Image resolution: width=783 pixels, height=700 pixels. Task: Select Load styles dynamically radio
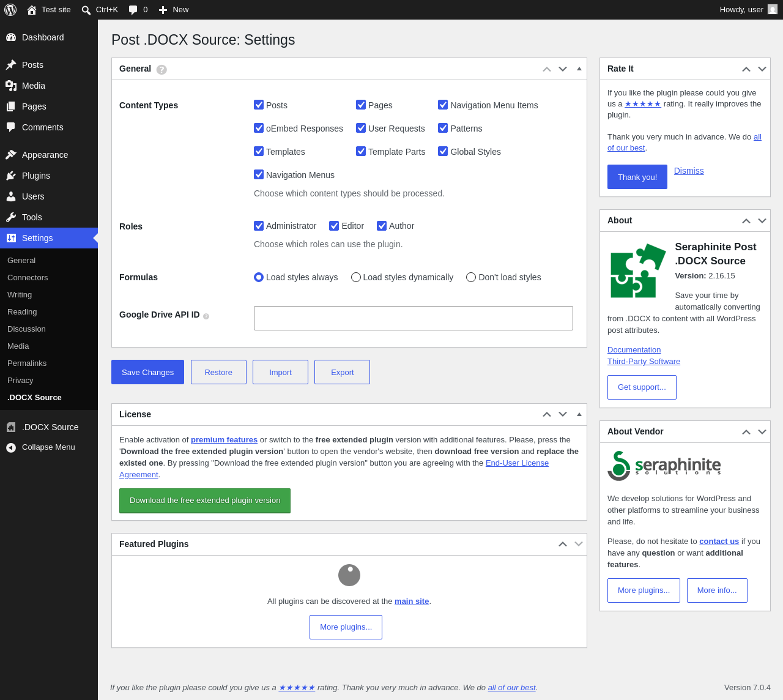click(x=356, y=277)
